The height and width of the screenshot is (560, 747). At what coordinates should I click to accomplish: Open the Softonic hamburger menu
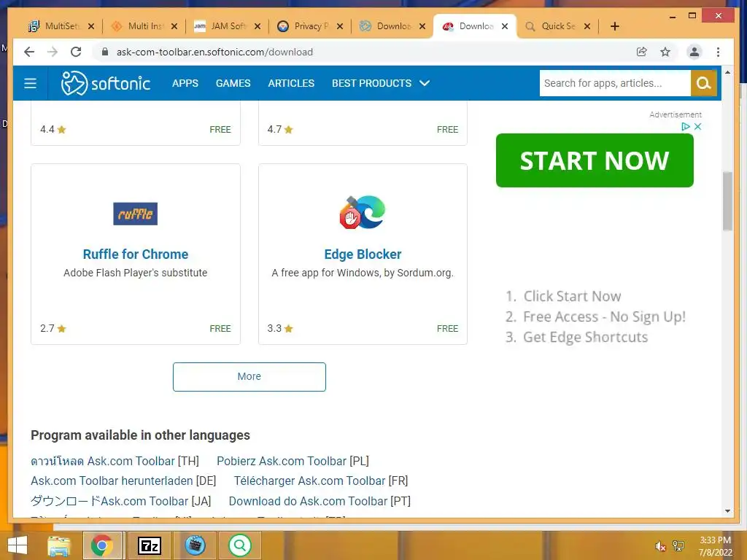(x=30, y=83)
